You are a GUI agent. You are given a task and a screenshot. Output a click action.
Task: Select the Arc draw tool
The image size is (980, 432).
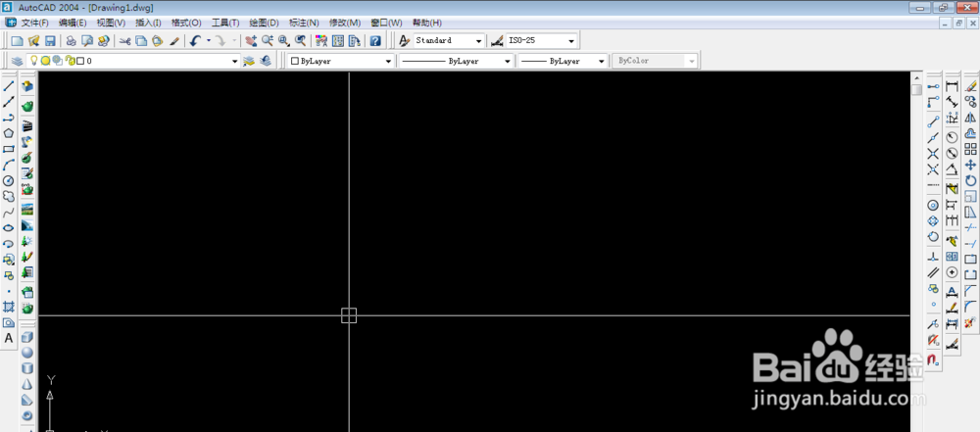[x=9, y=165]
